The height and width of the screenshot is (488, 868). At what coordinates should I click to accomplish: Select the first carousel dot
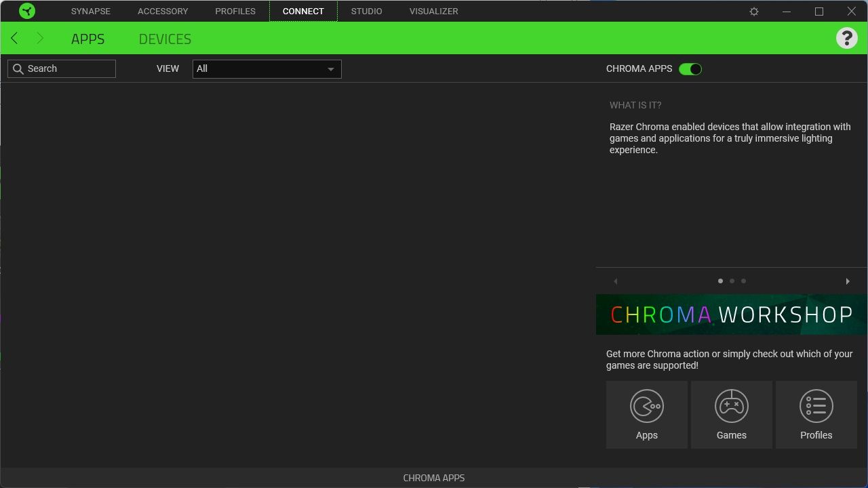[x=720, y=281]
